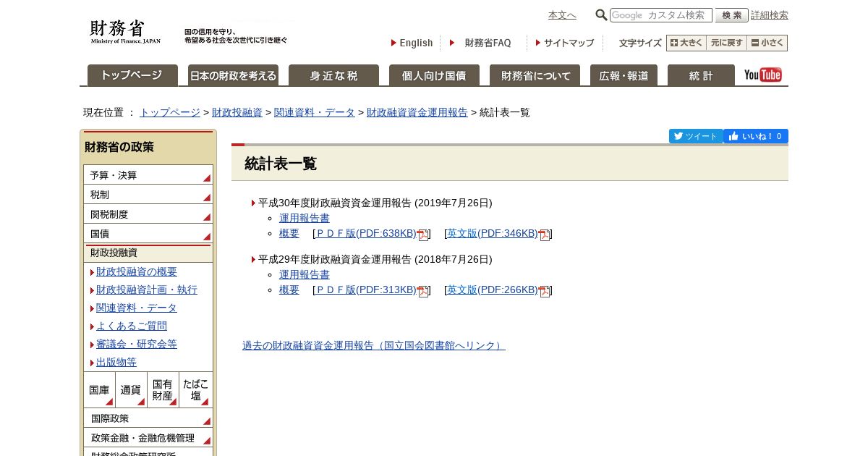Expand 通貨 sidebar cell
Viewport: 868px width, 456px height.
[x=131, y=390]
